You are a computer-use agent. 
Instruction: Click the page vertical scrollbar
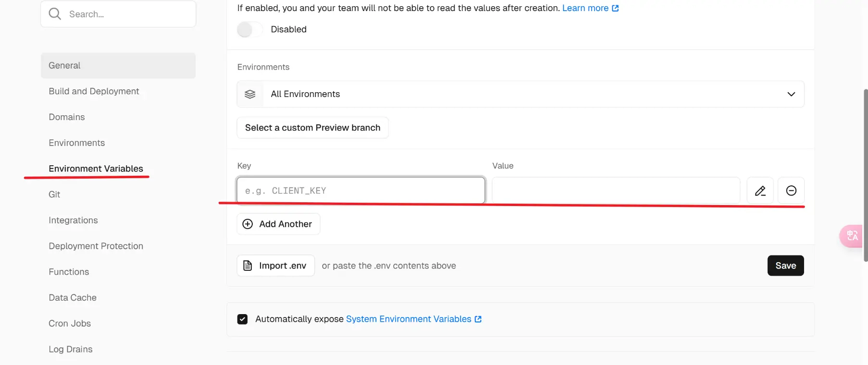tap(866, 175)
